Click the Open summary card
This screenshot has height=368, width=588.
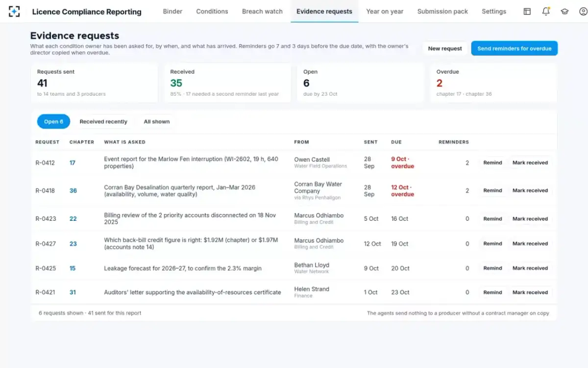click(x=360, y=83)
